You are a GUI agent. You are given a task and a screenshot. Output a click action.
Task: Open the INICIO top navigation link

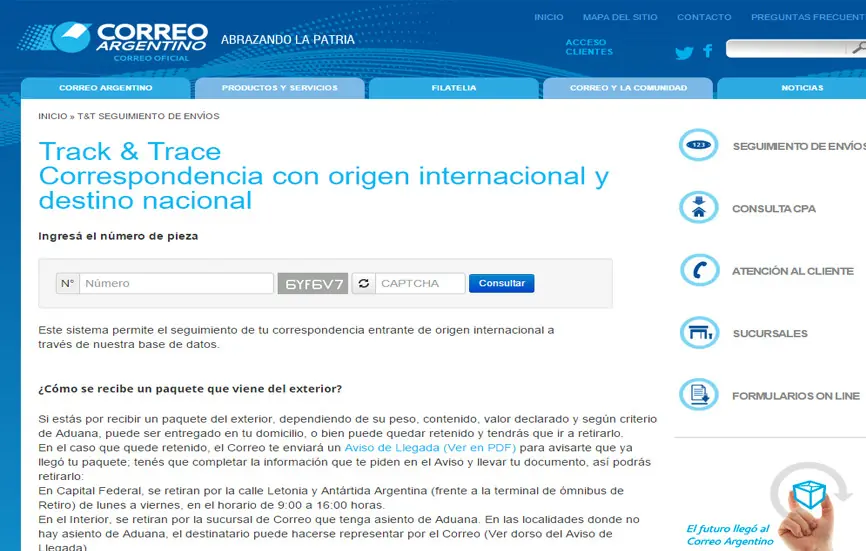[x=548, y=17]
